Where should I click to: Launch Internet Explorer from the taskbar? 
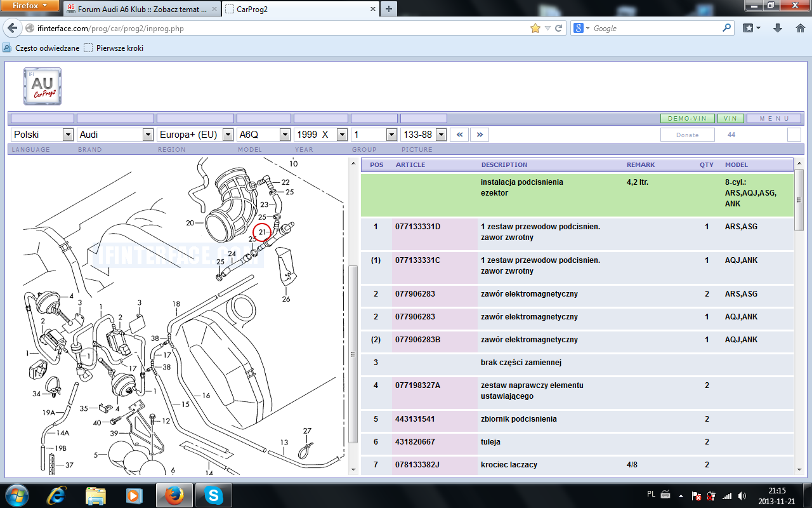pos(56,495)
